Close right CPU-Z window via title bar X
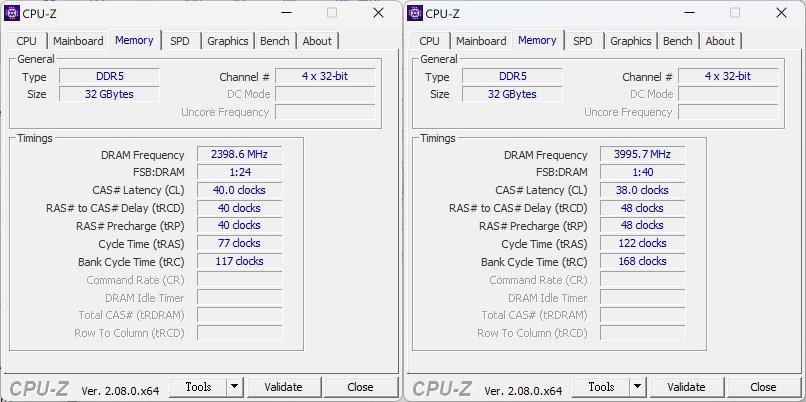Screen dimensions: 806x402 [780, 13]
